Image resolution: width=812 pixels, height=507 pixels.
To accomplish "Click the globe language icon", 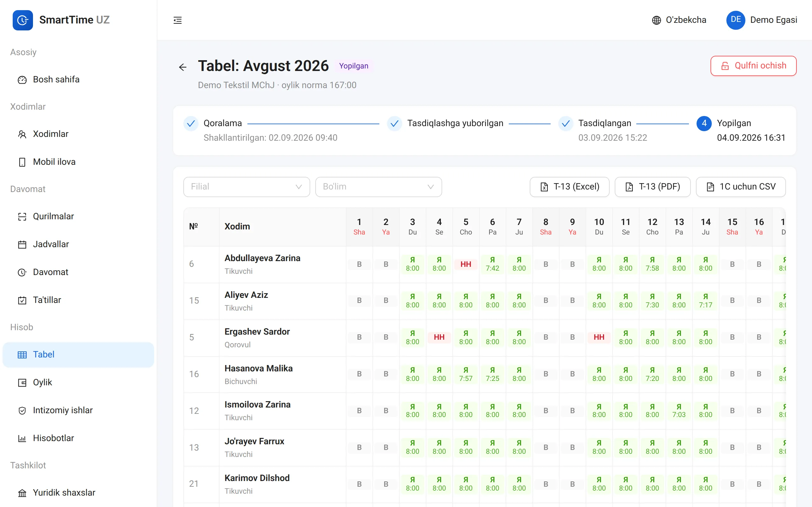I will point(656,20).
